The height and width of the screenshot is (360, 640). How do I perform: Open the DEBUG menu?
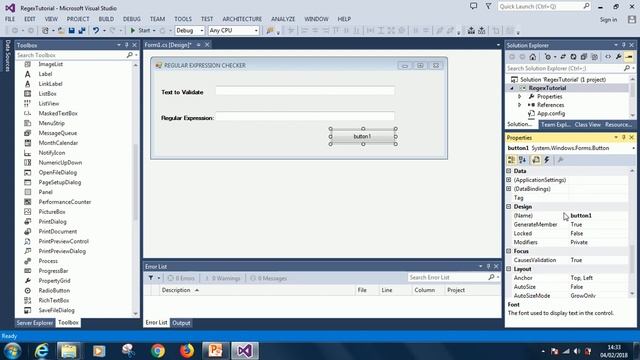[131, 19]
